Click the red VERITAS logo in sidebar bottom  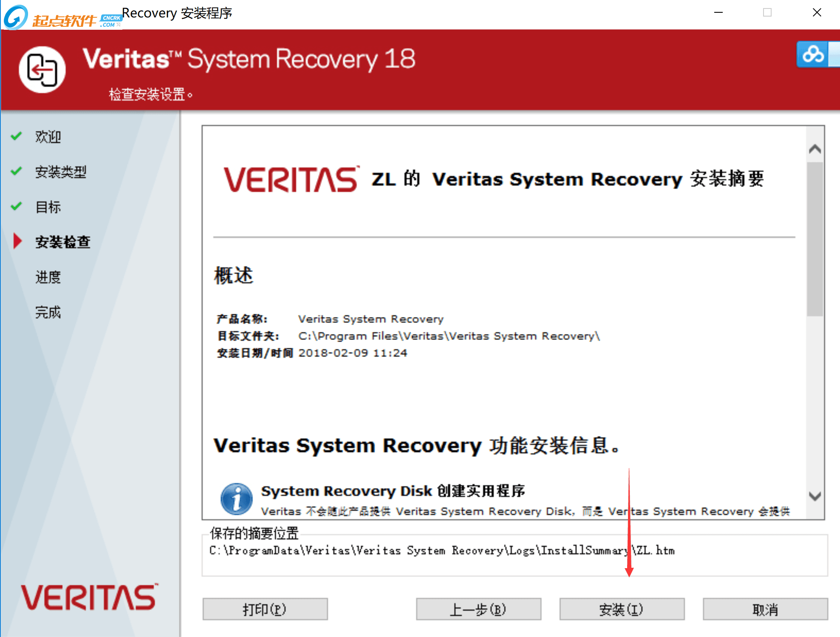pyautogui.click(x=89, y=597)
